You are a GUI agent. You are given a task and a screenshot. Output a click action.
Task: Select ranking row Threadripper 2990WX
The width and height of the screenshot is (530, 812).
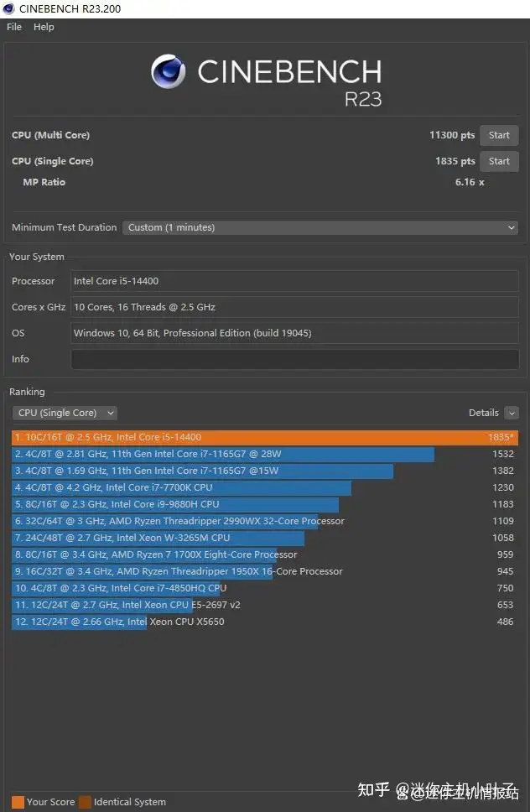(264, 521)
